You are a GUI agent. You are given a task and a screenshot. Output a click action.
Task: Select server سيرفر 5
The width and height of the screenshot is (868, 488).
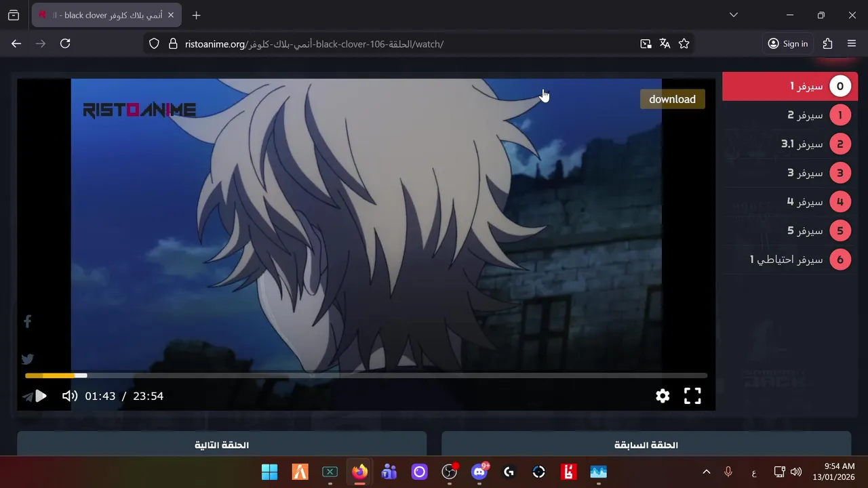(x=790, y=230)
